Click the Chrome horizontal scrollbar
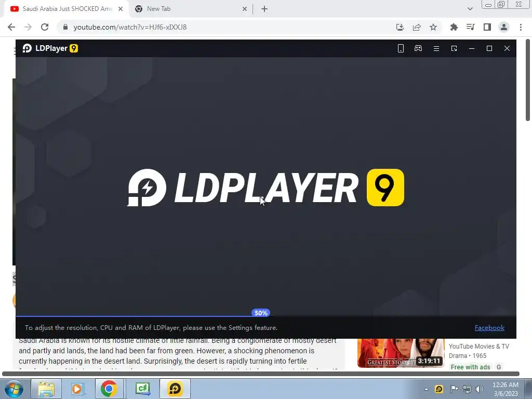Viewport: 532px width, 399px height. [261, 374]
